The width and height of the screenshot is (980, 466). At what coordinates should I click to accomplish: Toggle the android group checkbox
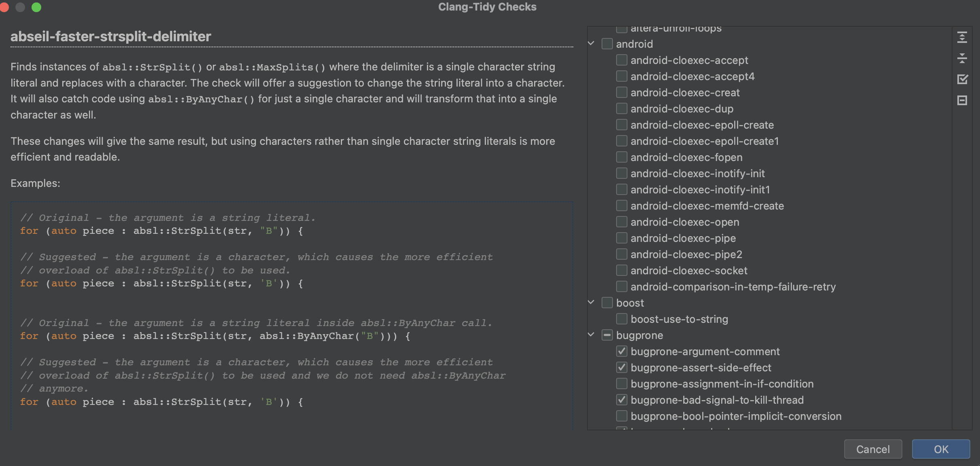coord(607,44)
